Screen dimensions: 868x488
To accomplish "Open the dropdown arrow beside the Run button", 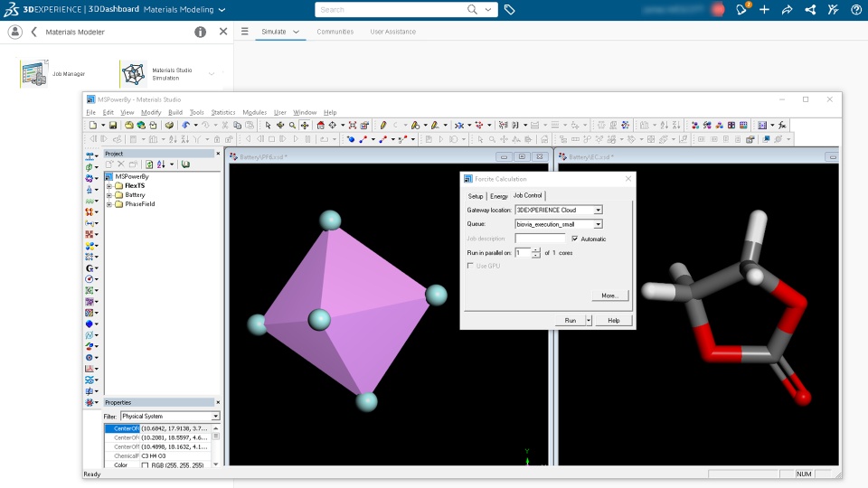I will tap(589, 320).
